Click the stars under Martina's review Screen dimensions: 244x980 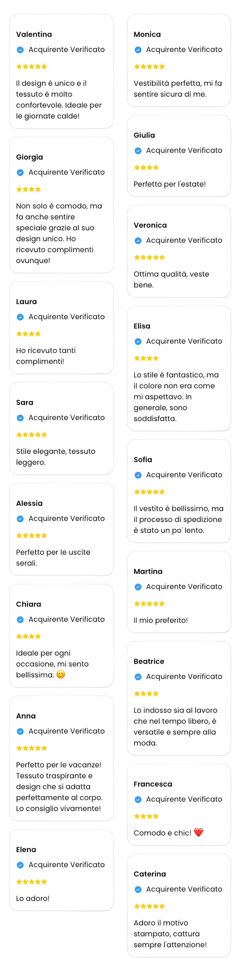[x=149, y=604]
